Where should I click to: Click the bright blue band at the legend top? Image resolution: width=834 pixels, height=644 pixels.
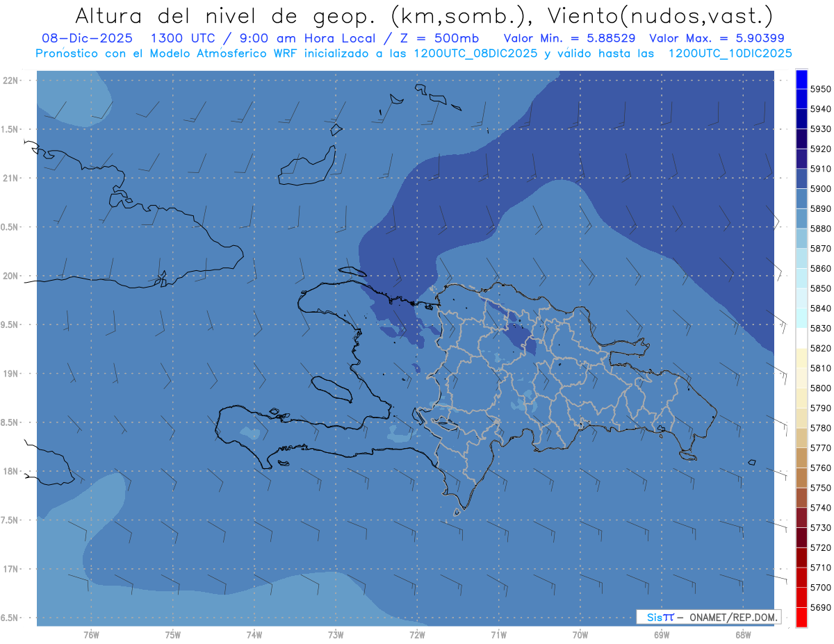[x=801, y=79]
